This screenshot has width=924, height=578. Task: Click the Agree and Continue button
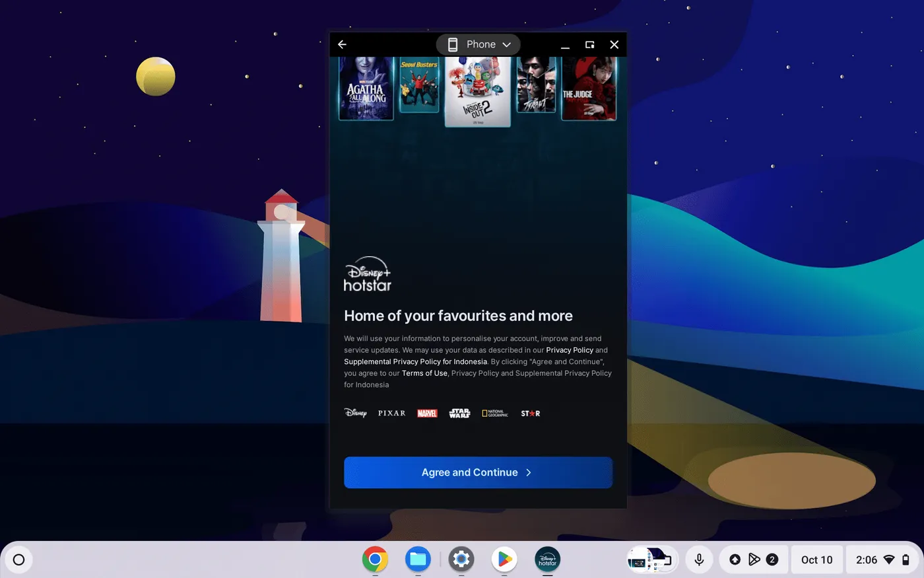click(478, 472)
